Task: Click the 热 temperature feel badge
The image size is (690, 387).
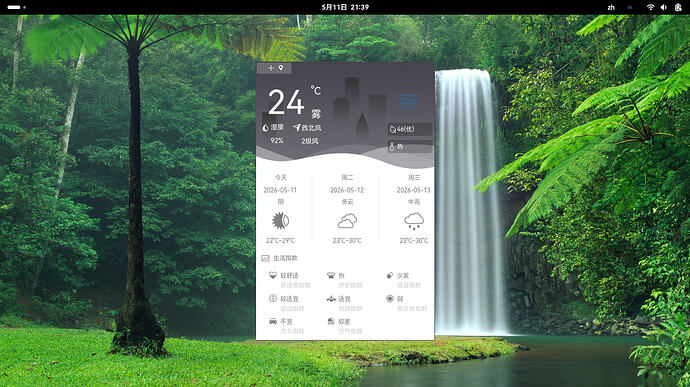Action: tap(410, 147)
